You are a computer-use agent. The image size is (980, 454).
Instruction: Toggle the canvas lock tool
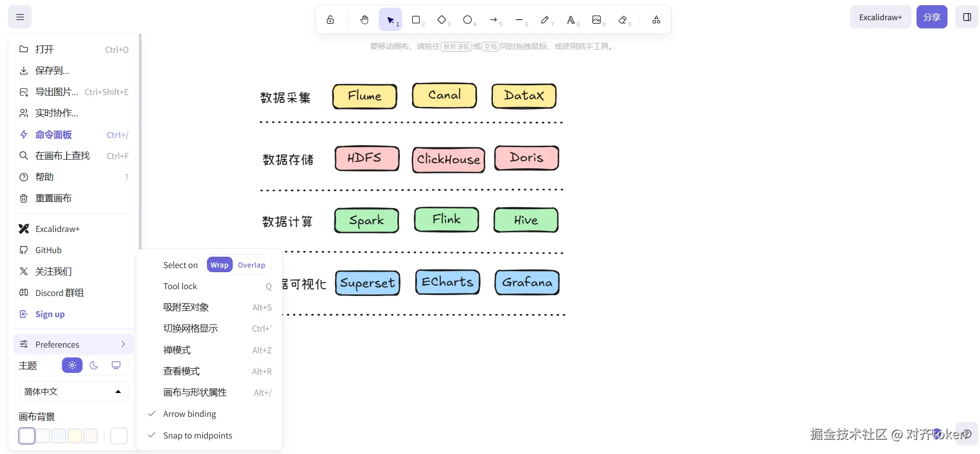330,20
